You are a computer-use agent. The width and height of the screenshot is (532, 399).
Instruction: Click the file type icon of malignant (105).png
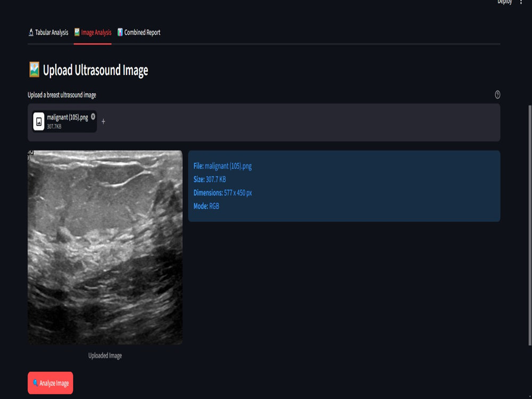(x=39, y=121)
